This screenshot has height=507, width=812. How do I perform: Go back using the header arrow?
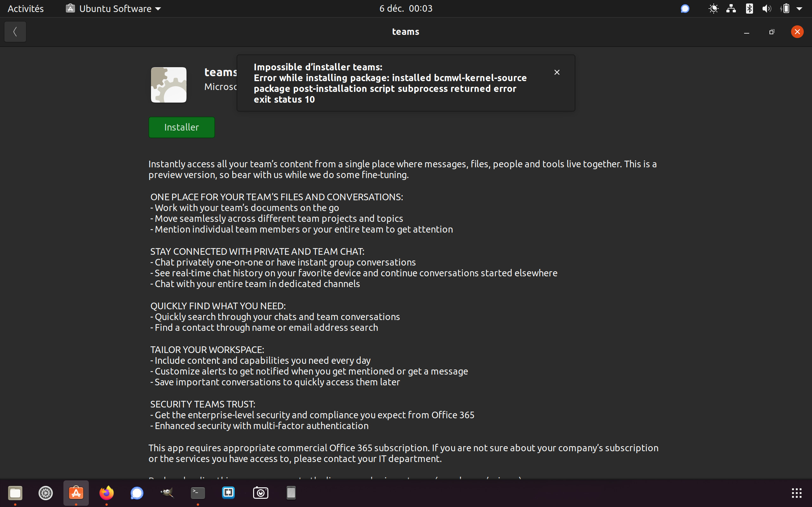15,32
